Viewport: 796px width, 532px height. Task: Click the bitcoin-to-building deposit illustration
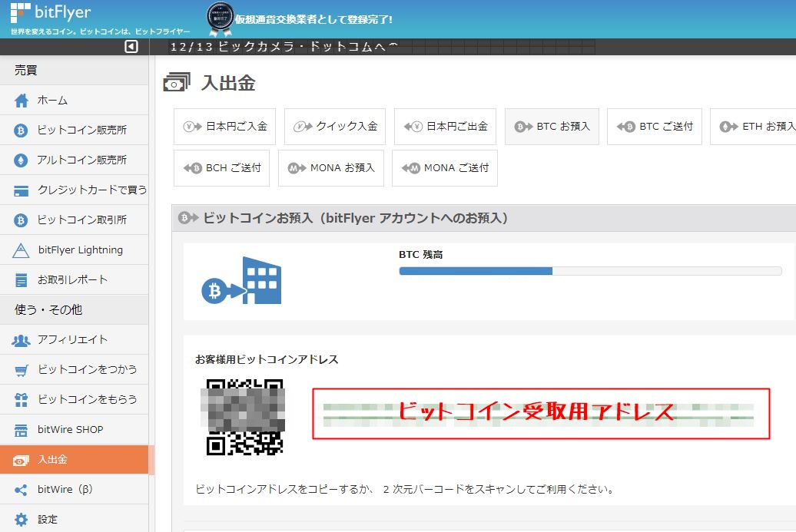241,280
